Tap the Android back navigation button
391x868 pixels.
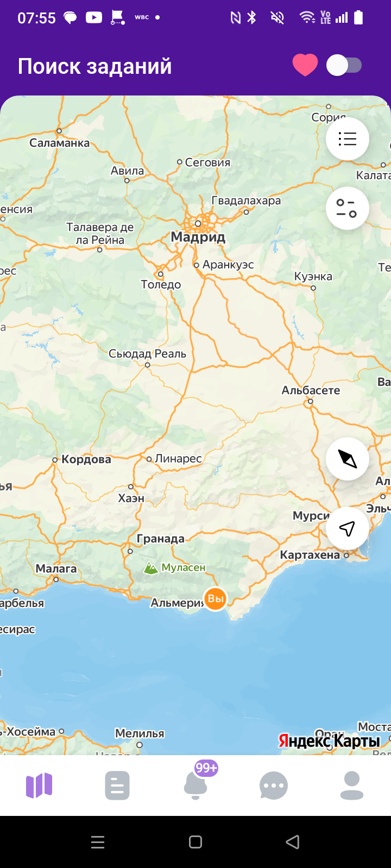click(x=293, y=842)
